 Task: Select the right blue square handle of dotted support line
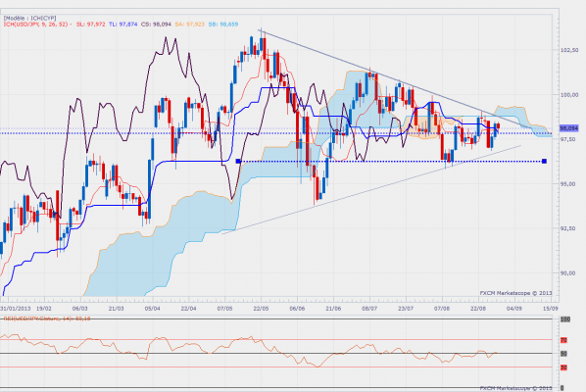pos(544,161)
